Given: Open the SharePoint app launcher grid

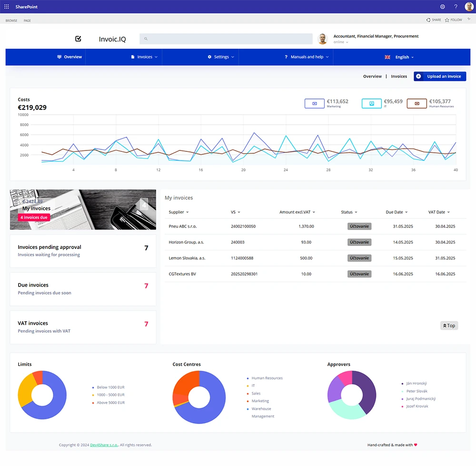Looking at the screenshot, I should pyautogui.click(x=6, y=7).
